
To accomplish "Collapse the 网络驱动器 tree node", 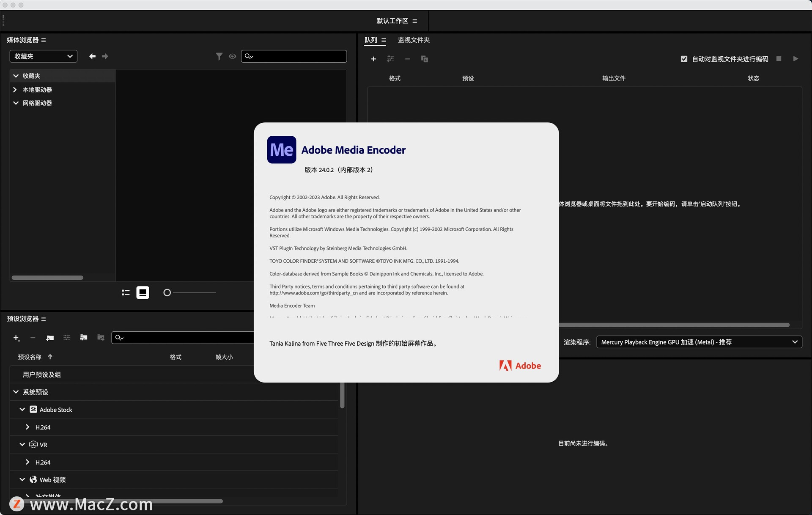I will [16, 103].
